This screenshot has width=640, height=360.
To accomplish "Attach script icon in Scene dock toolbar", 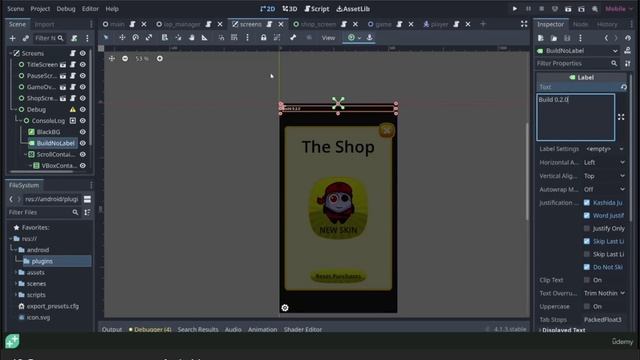I will (74, 38).
